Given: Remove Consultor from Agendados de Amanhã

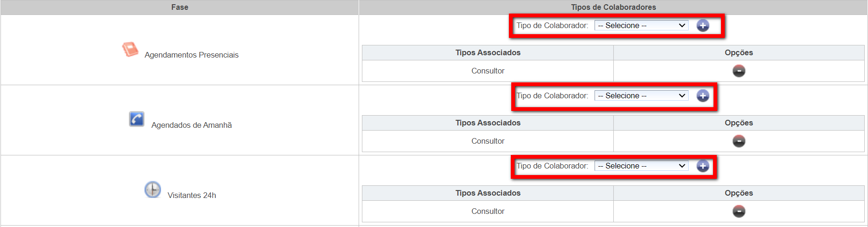Looking at the screenshot, I should 739,141.
